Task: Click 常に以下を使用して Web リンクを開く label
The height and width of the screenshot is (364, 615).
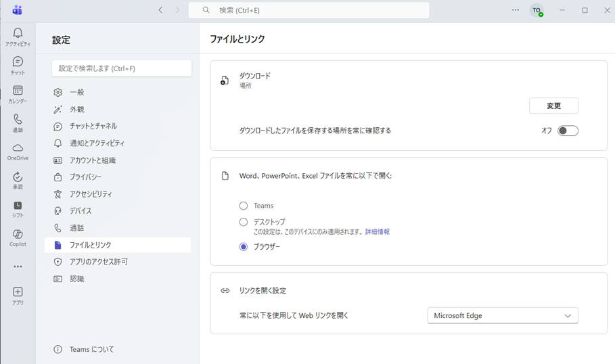Action: coord(294,315)
